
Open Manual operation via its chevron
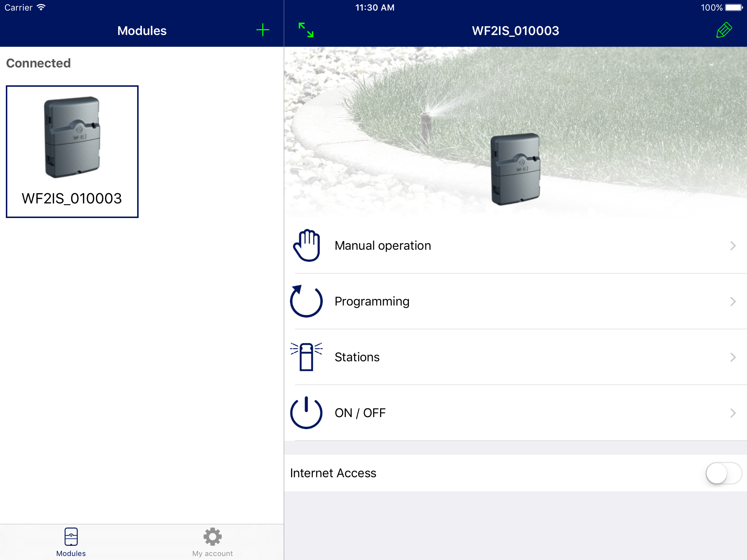click(733, 246)
